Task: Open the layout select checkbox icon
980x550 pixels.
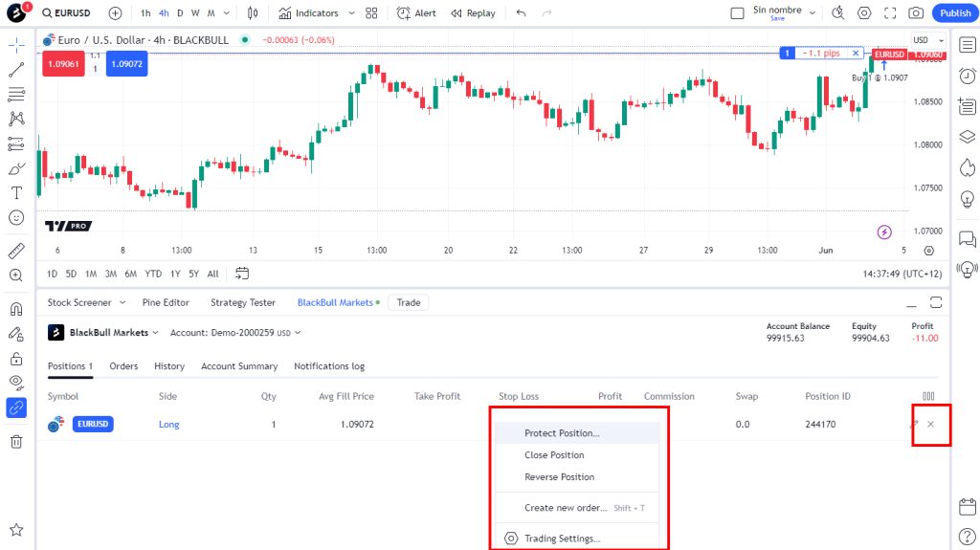Action: (x=738, y=13)
